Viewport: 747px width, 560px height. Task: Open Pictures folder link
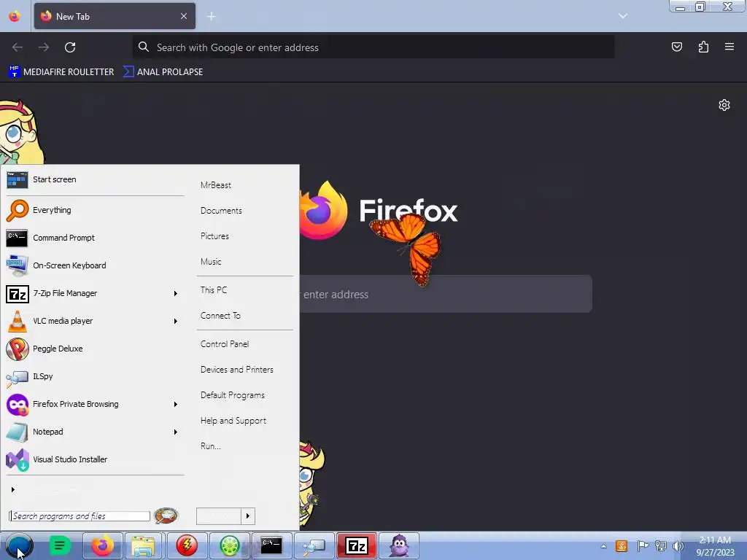tap(215, 236)
